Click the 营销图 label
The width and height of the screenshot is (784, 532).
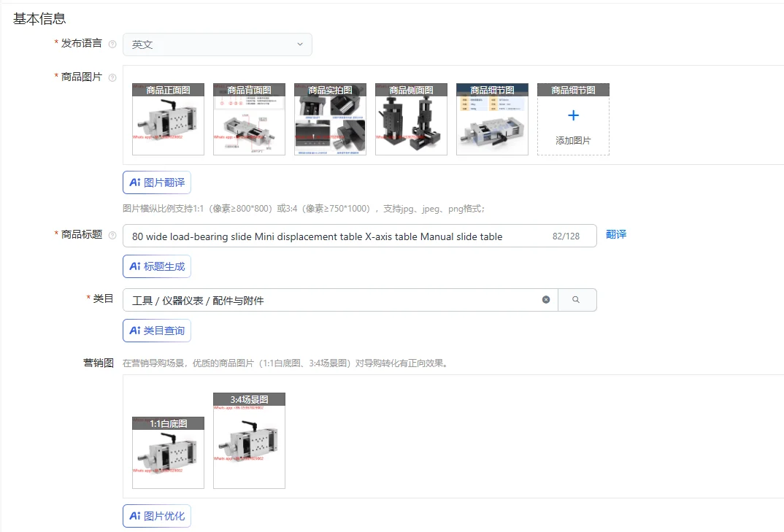[x=99, y=363]
